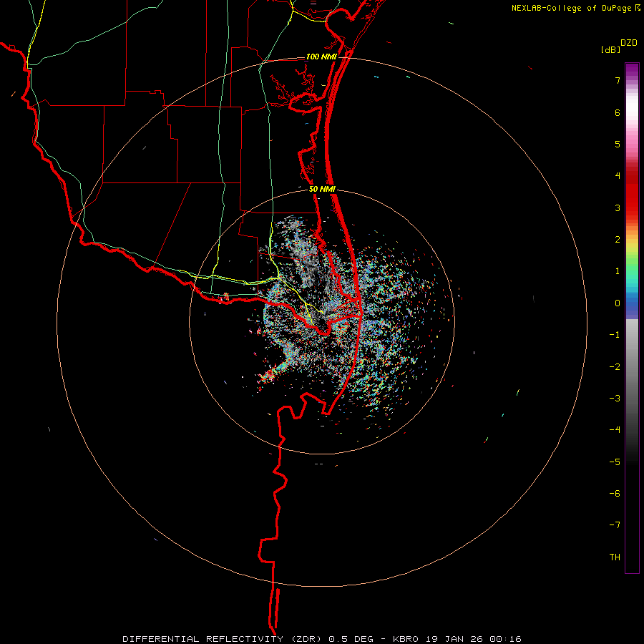Click the light gray band of the color bar
Viewport: 644px width, 644px height.
point(632,333)
